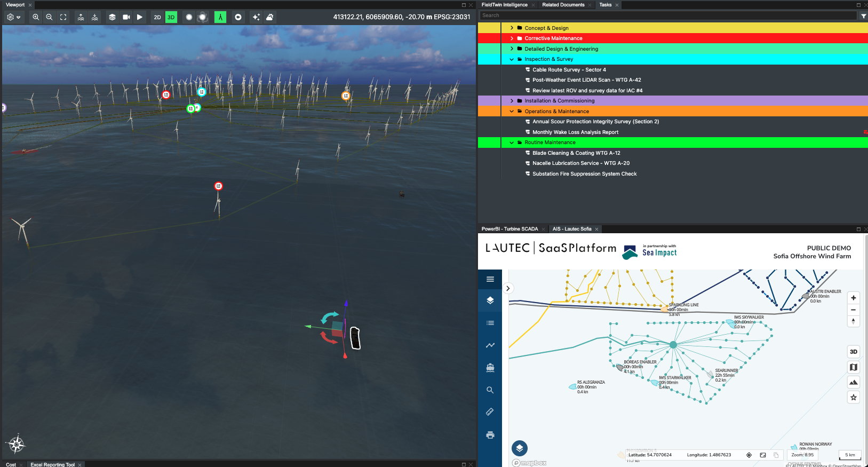Toggle the 3D view button on AIS map
868x467 pixels.
point(853,352)
